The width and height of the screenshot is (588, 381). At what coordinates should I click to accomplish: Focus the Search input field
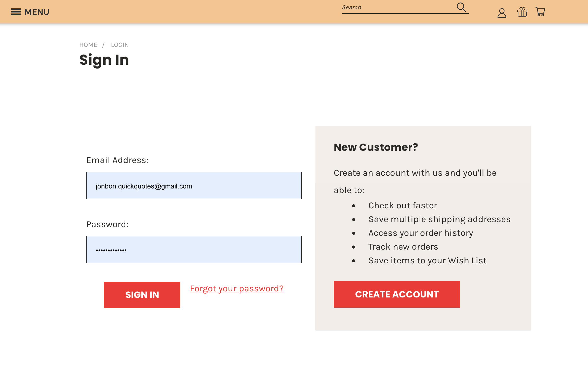click(x=397, y=7)
